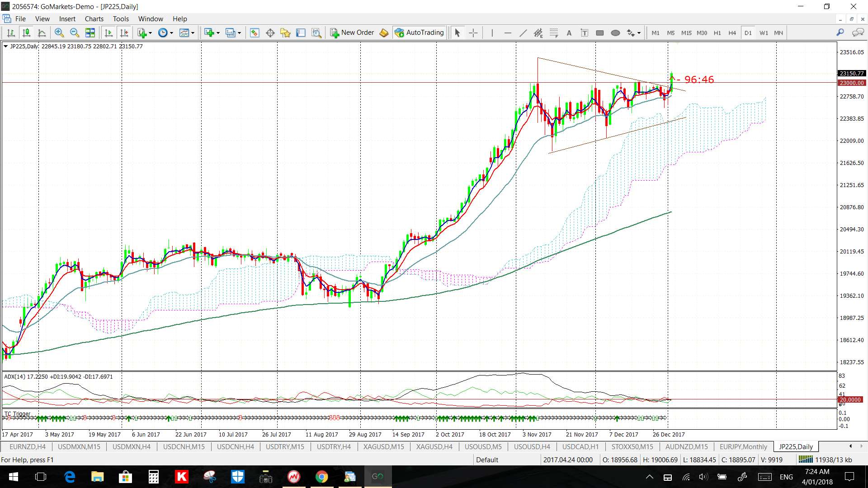Open the Charts menu
This screenshot has height=488, width=868.
[94, 19]
